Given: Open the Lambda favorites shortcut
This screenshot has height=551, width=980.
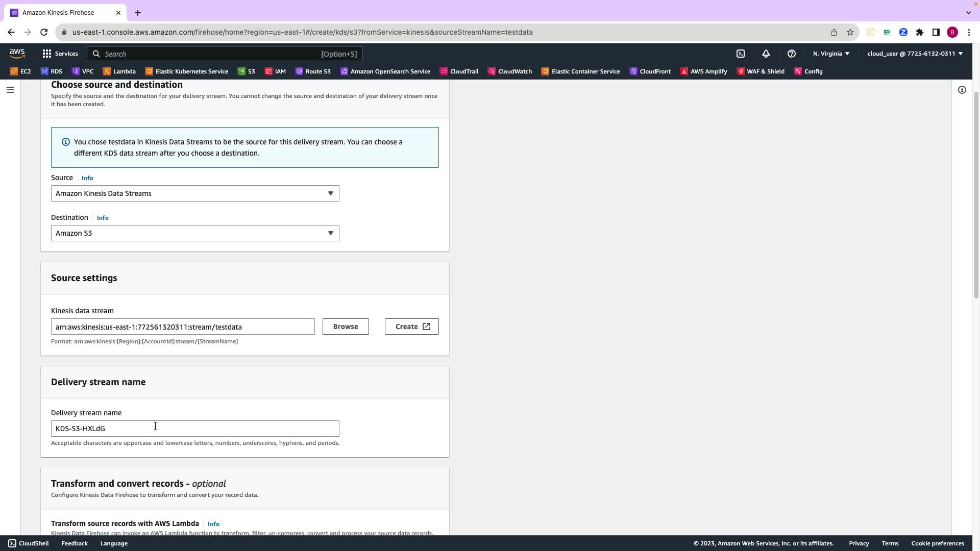Looking at the screenshot, I should (119, 71).
